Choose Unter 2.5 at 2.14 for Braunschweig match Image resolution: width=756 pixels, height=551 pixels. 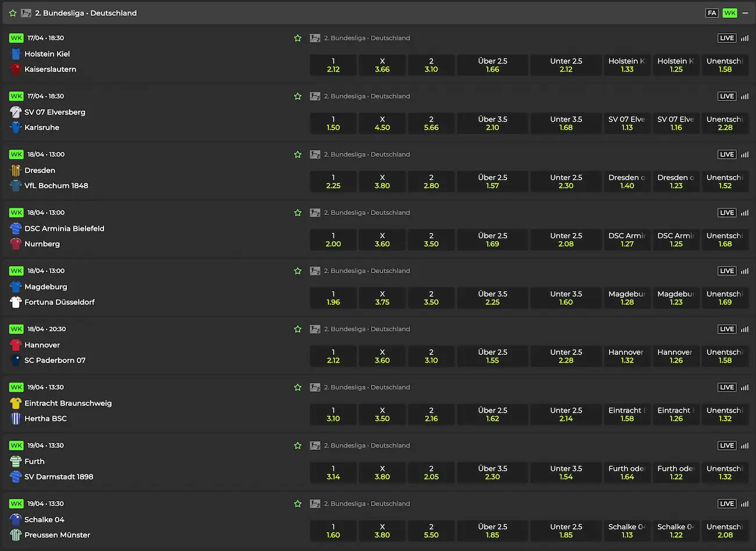(566, 414)
